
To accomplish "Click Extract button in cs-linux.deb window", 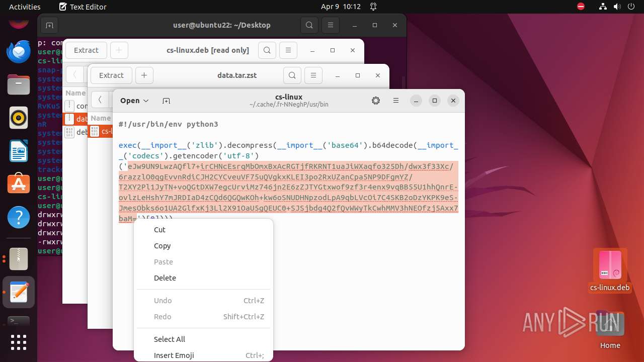I will [86, 50].
